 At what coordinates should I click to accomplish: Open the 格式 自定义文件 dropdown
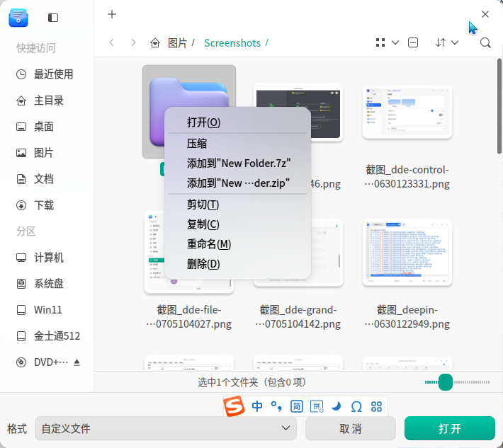[x=166, y=428]
